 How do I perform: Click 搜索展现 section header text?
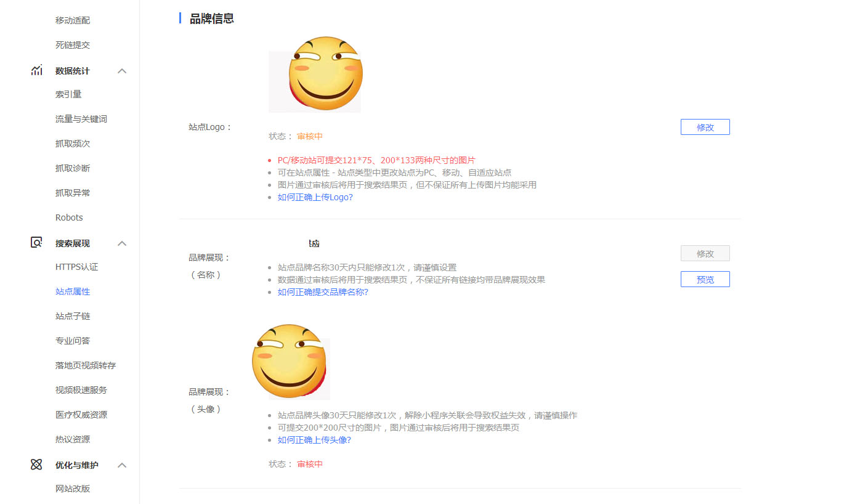(x=73, y=243)
